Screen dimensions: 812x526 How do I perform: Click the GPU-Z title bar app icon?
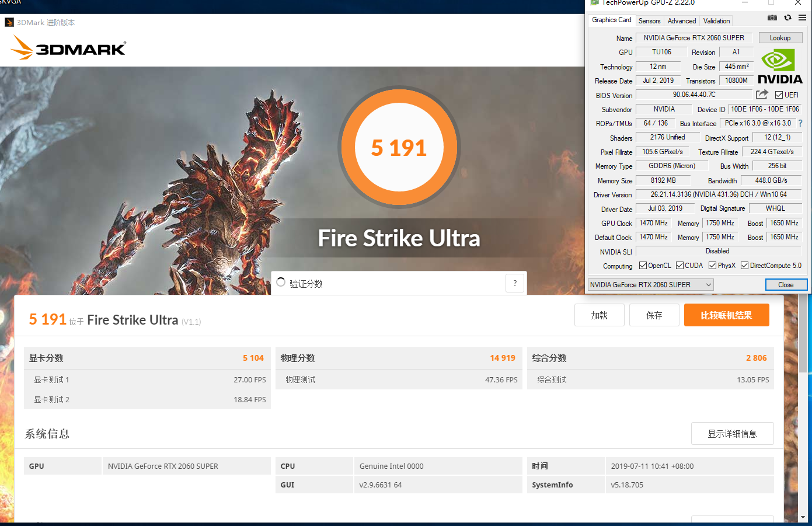pyautogui.click(x=594, y=3)
